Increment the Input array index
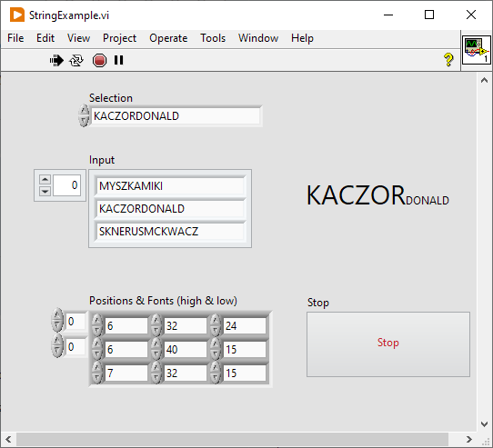This screenshot has height=448, width=493. click(45, 179)
